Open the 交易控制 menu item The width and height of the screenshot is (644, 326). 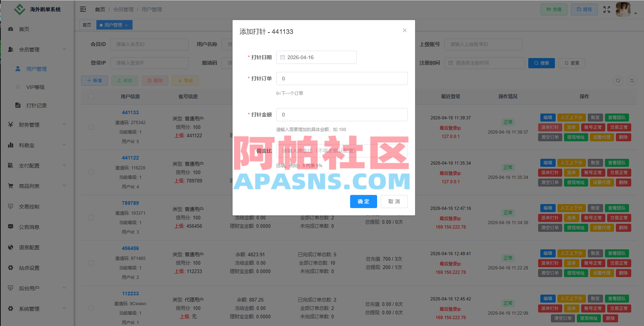29,207
